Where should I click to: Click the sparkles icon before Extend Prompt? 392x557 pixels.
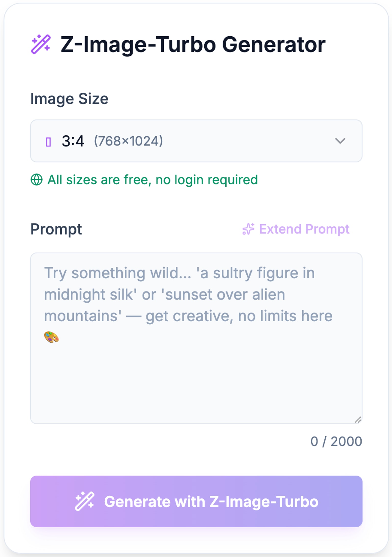248,229
